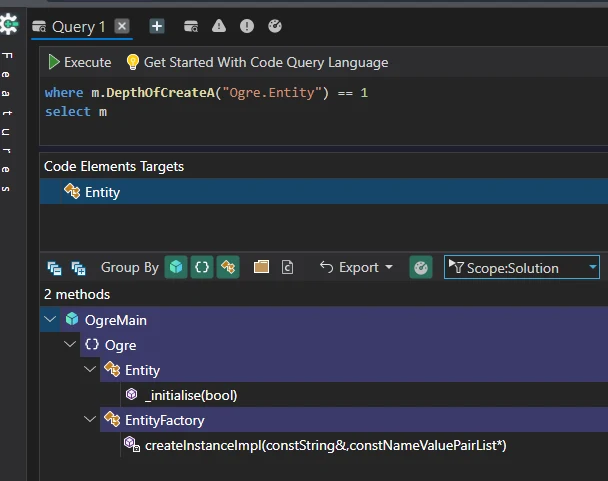Open the dashboard gauge icon in tab bar

point(275,26)
